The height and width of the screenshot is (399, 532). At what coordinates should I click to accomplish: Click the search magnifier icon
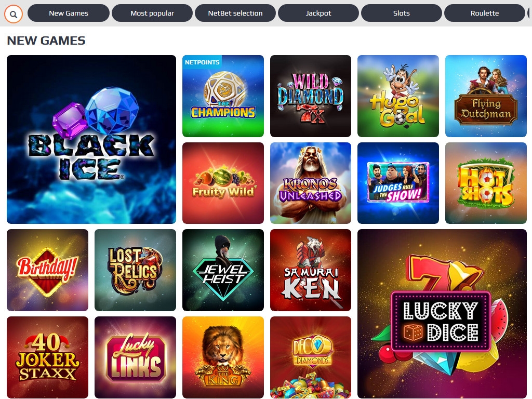pos(13,14)
